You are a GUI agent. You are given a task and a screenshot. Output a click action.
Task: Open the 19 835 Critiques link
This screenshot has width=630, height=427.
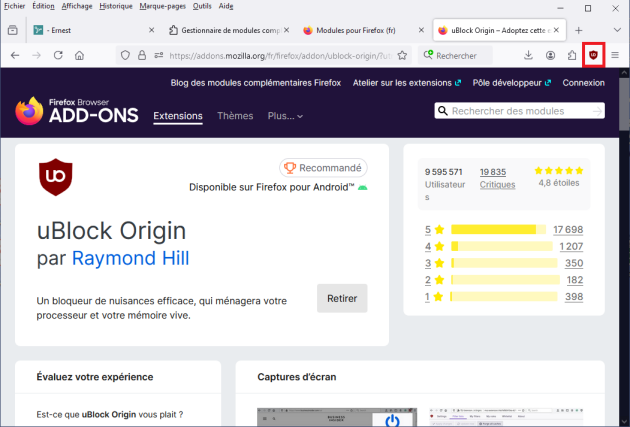point(497,178)
